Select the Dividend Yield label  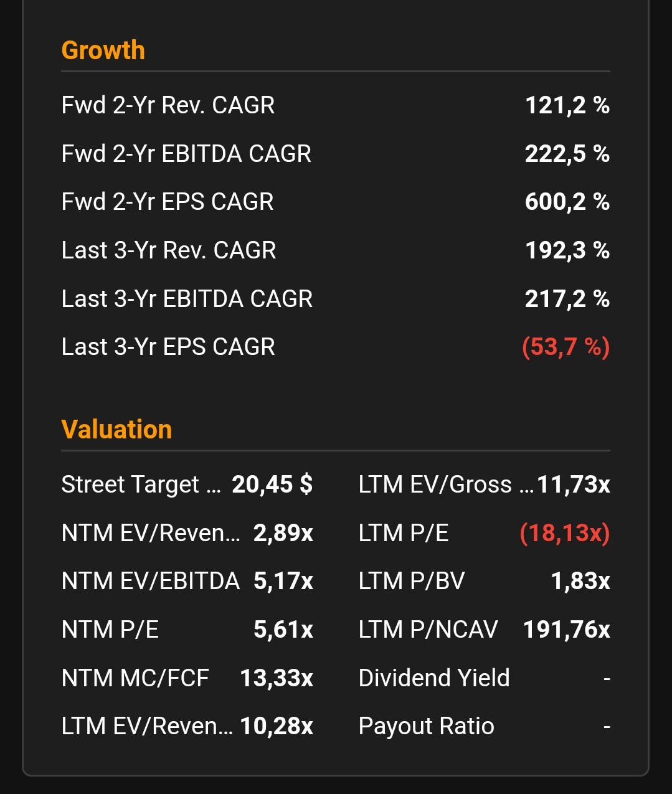(434, 678)
